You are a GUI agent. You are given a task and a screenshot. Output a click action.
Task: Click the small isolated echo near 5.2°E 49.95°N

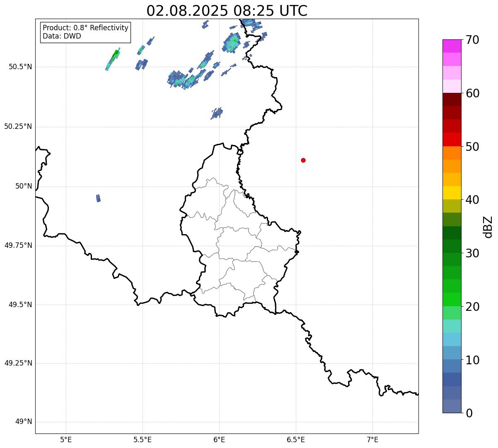98,198
